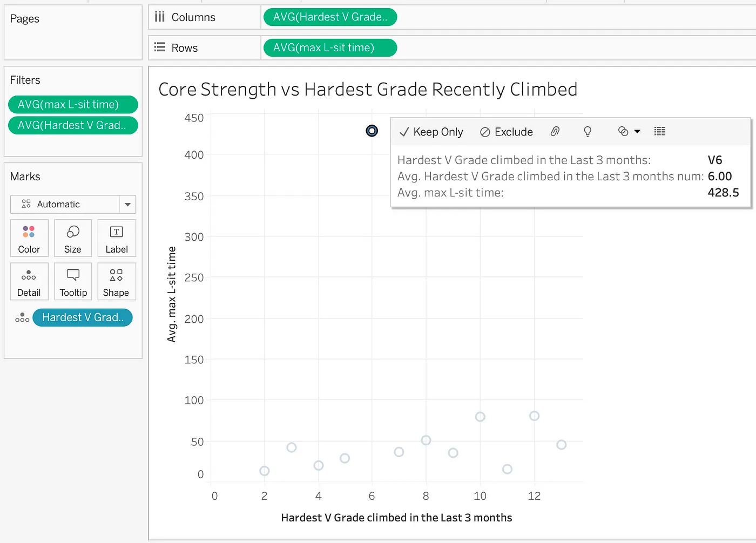Expand the create set dropdown arrow in tooltip
The height and width of the screenshot is (543, 756).
coord(637,132)
